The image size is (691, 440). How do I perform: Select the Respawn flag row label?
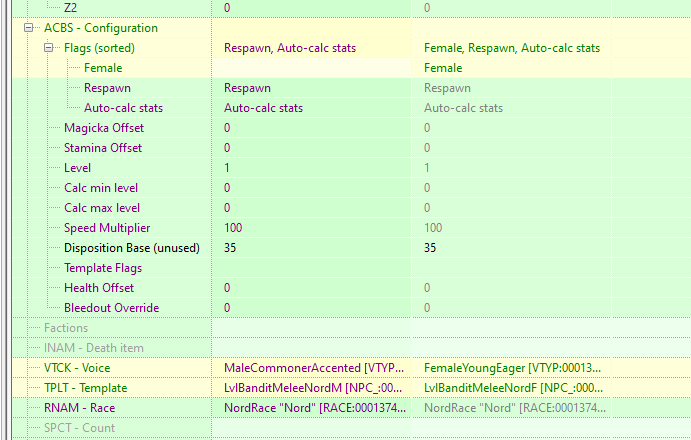tap(107, 88)
